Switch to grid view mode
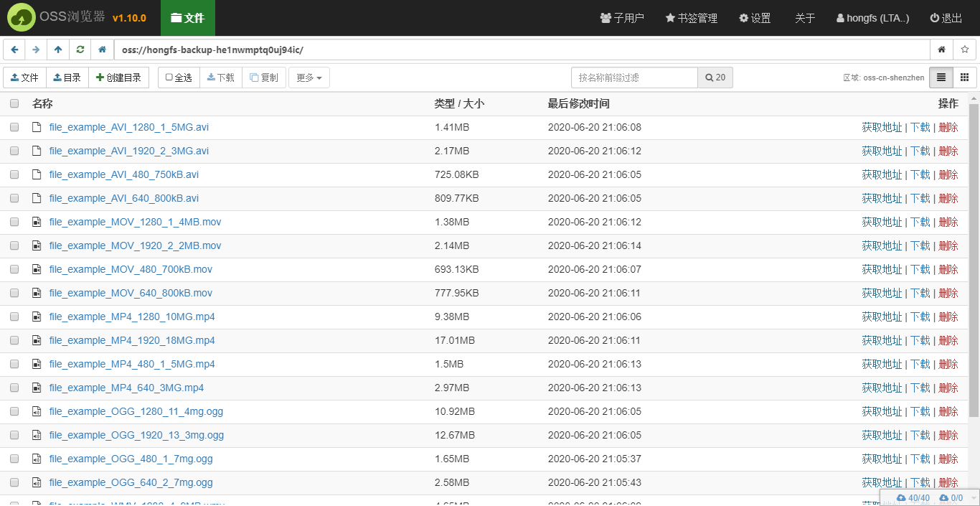Image resolution: width=980 pixels, height=506 pixels. (x=964, y=78)
